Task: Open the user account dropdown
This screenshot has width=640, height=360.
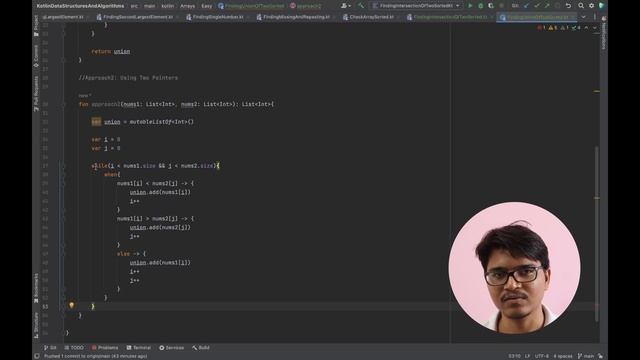Action: click(346, 6)
